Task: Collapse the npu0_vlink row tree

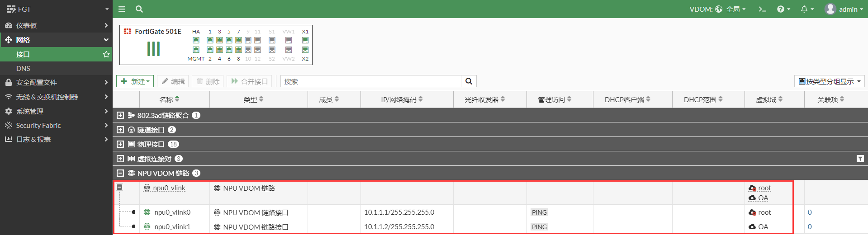Action: [x=119, y=187]
